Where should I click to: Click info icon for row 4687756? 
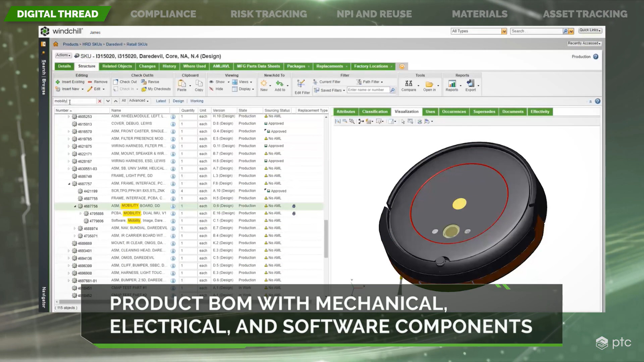pos(173,206)
